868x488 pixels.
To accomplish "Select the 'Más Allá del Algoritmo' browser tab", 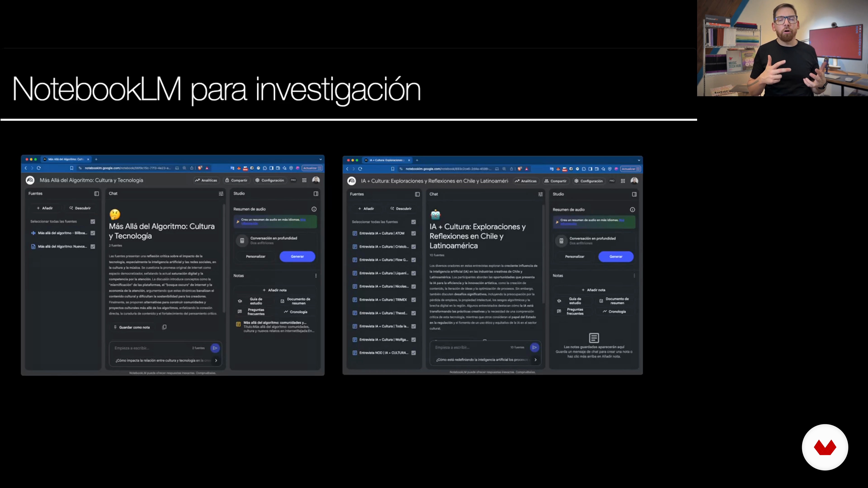I will 66,159.
